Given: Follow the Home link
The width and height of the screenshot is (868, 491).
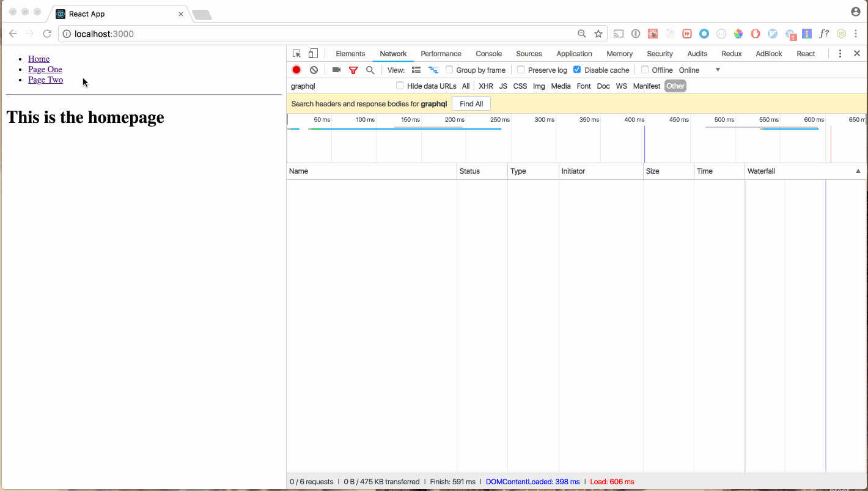Looking at the screenshot, I should 39,59.
